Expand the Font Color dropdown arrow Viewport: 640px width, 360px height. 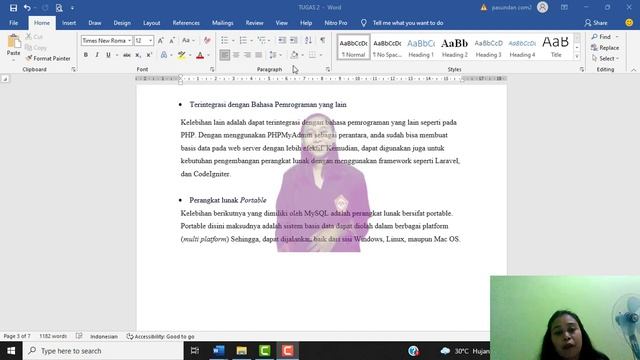point(208,55)
